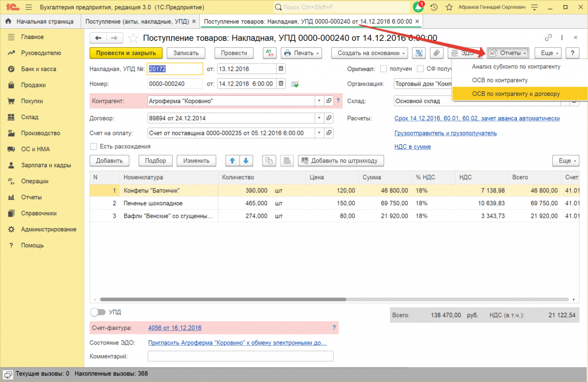The image size is (588, 382).
Task: Open Контрагент card with open-form icon
Action: tap(329, 101)
